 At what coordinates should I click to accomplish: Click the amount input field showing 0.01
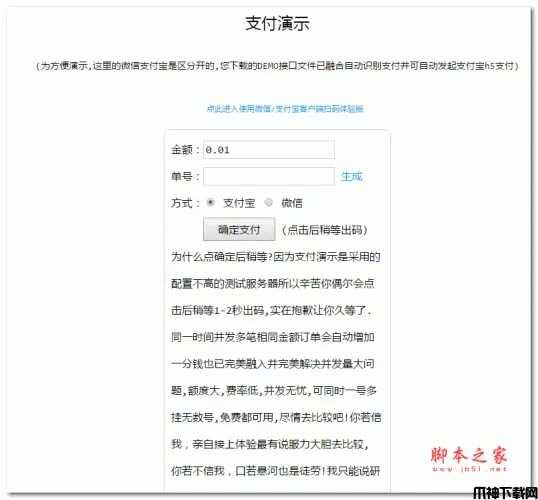tap(269, 150)
